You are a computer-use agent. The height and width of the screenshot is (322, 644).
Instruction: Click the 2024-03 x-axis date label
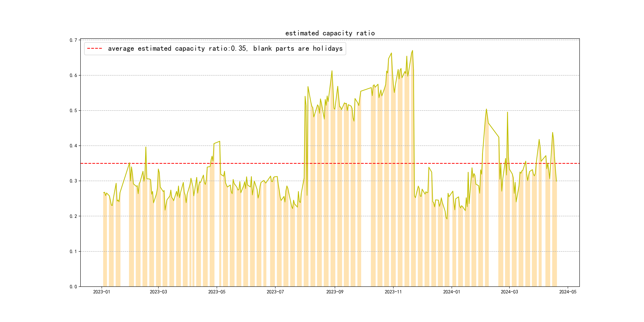[509, 292]
